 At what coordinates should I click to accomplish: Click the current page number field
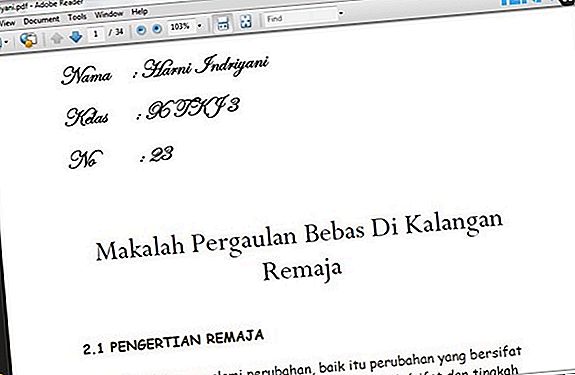(96, 34)
